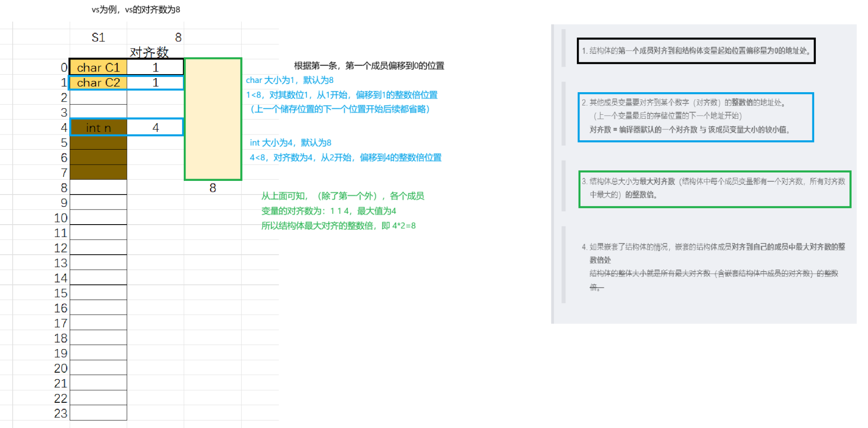The width and height of the screenshot is (868, 428).
Task: Click the black-bordered rule 1 box
Action: point(695,50)
